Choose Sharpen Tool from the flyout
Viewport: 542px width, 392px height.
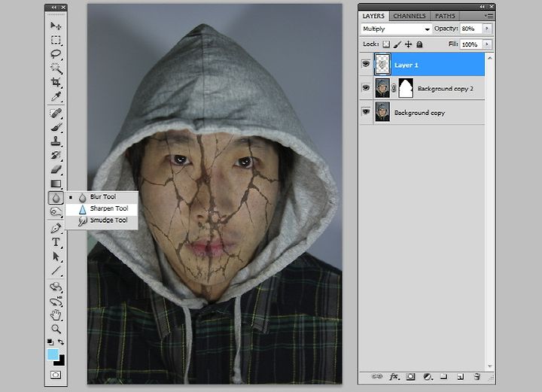102,208
